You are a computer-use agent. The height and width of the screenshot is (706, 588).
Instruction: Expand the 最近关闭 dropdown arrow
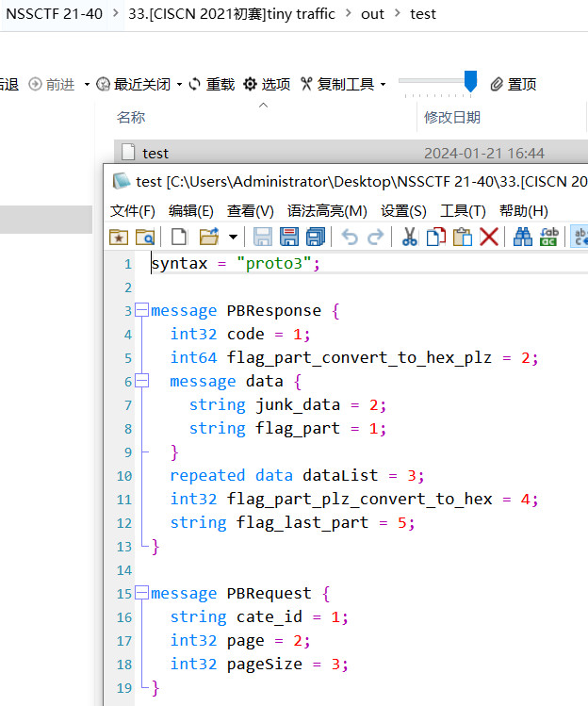tap(179, 84)
